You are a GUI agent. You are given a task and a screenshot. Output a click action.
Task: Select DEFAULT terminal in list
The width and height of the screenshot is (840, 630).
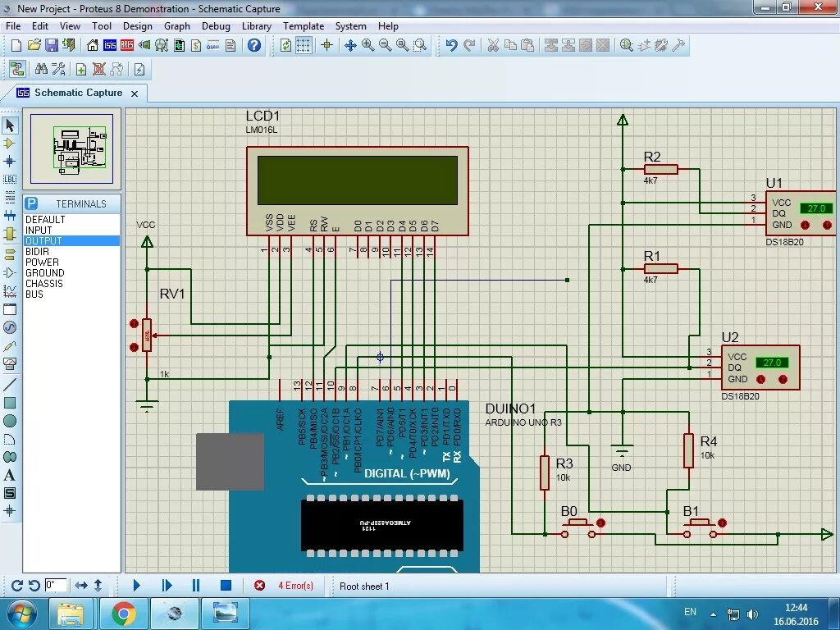click(71, 220)
